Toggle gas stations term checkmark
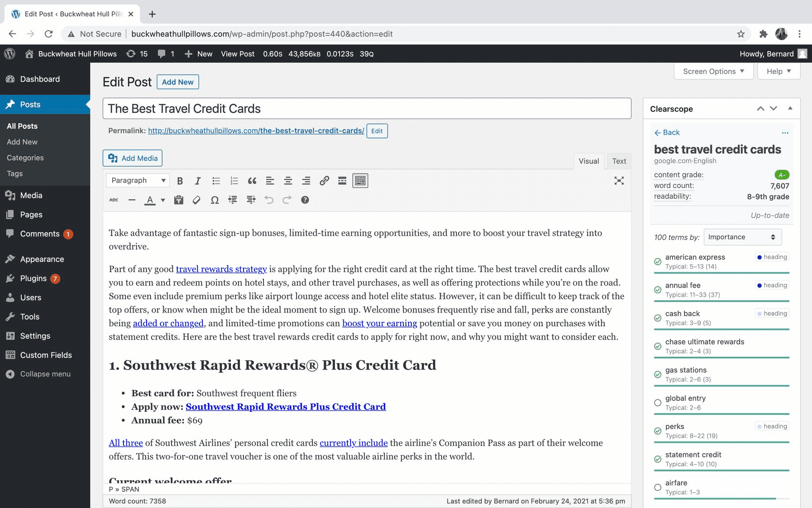The height and width of the screenshot is (508, 812). coord(658,374)
